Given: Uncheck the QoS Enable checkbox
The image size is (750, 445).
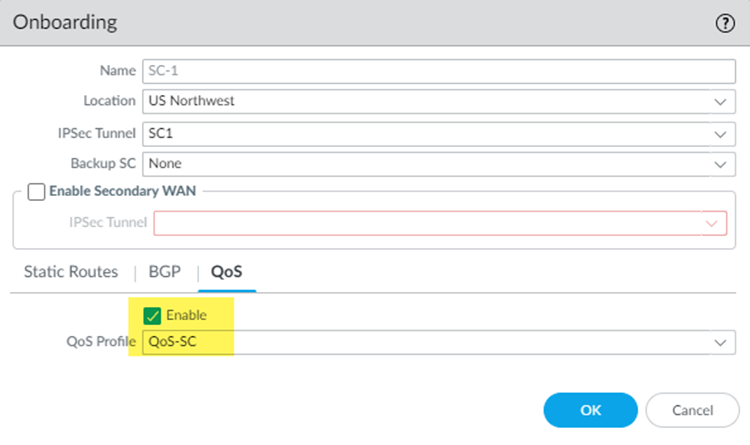Looking at the screenshot, I should pyautogui.click(x=152, y=316).
